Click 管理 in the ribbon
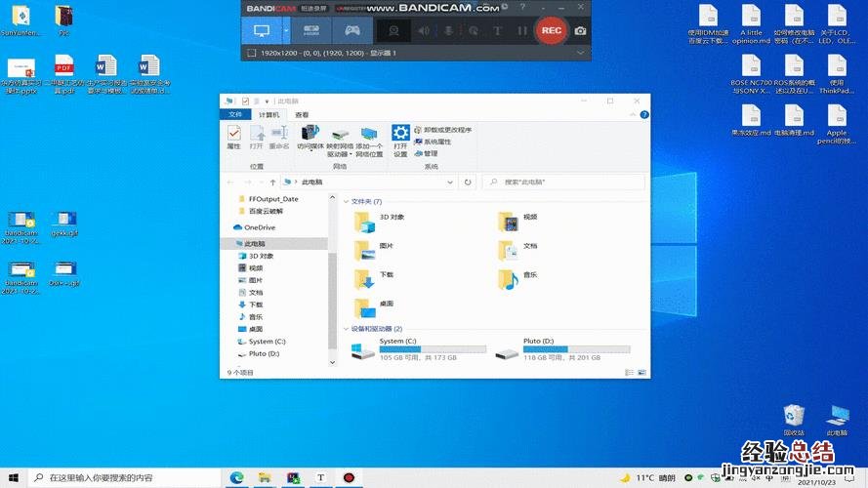This screenshot has width=868, height=488. point(426,153)
